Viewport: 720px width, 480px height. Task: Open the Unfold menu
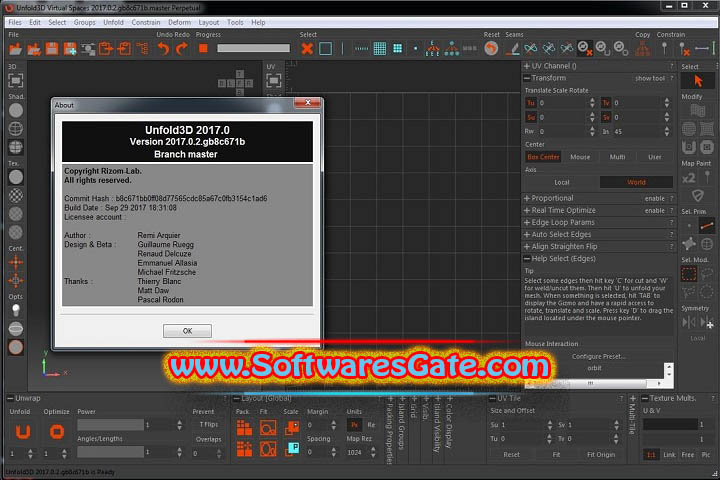[x=113, y=21]
